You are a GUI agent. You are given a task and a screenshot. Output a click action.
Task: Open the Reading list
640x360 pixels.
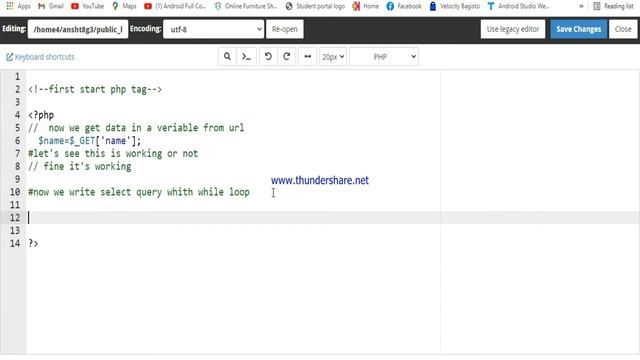pyautogui.click(x=613, y=6)
